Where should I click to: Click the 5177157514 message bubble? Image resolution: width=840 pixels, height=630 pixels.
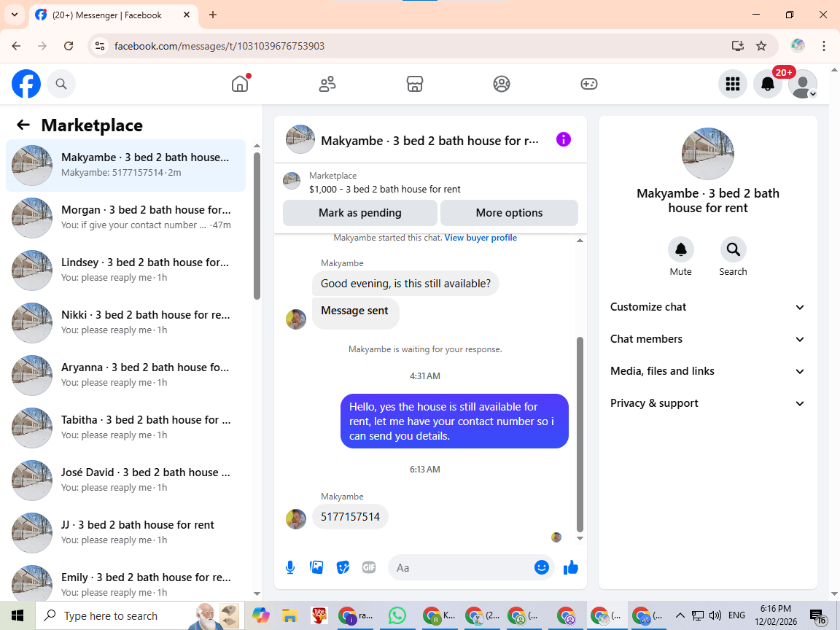coord(350,516)
